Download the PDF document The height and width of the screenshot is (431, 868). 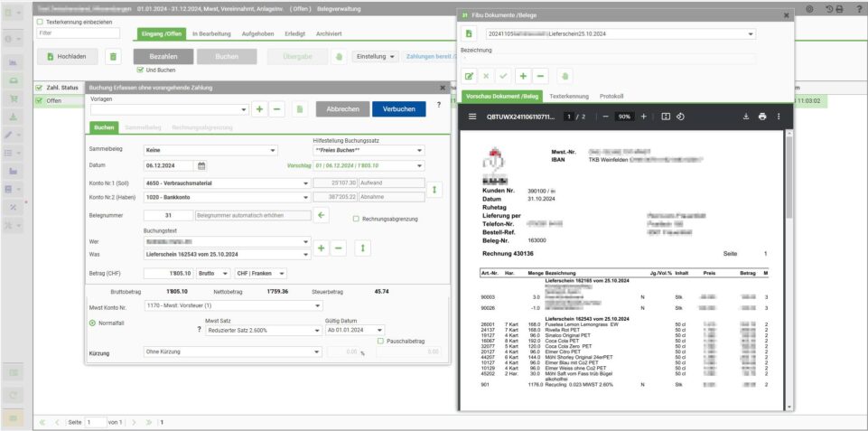746,117
